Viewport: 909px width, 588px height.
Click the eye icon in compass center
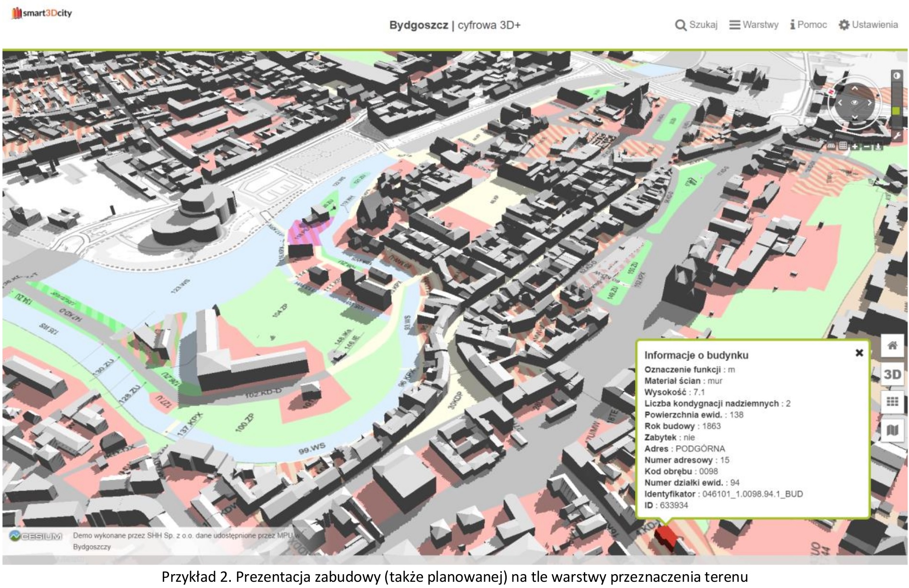click(855, 102)
